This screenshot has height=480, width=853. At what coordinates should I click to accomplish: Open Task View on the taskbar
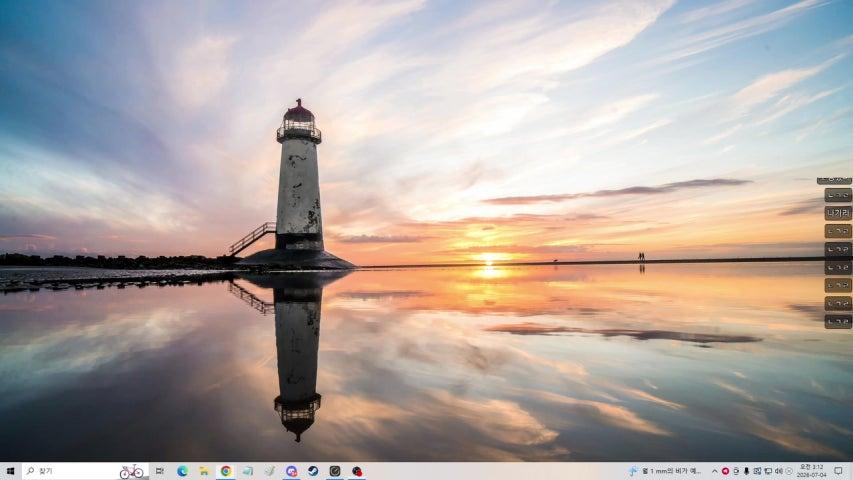[159, 471]
